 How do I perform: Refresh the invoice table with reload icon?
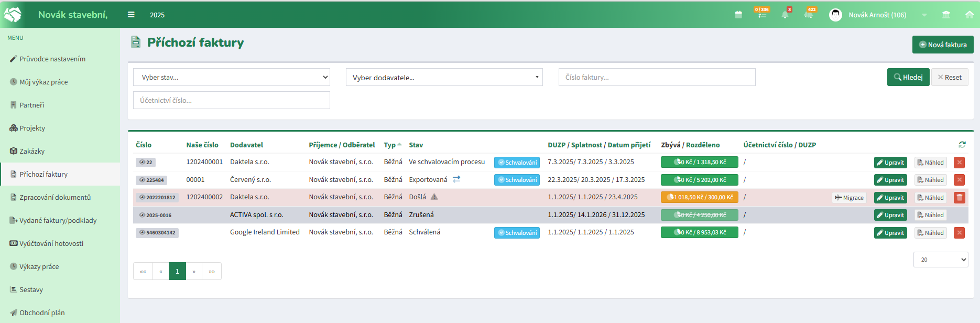[x=962, y=144]
